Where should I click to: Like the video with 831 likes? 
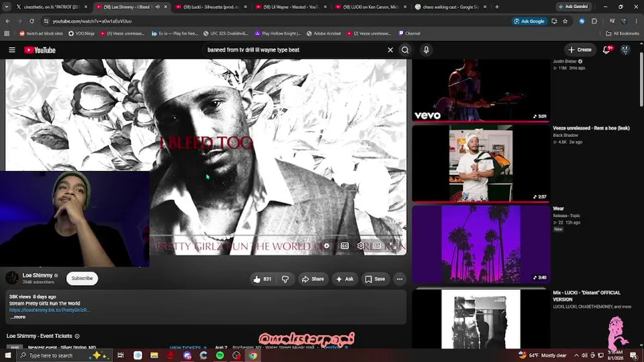click(x=263, y=279)
